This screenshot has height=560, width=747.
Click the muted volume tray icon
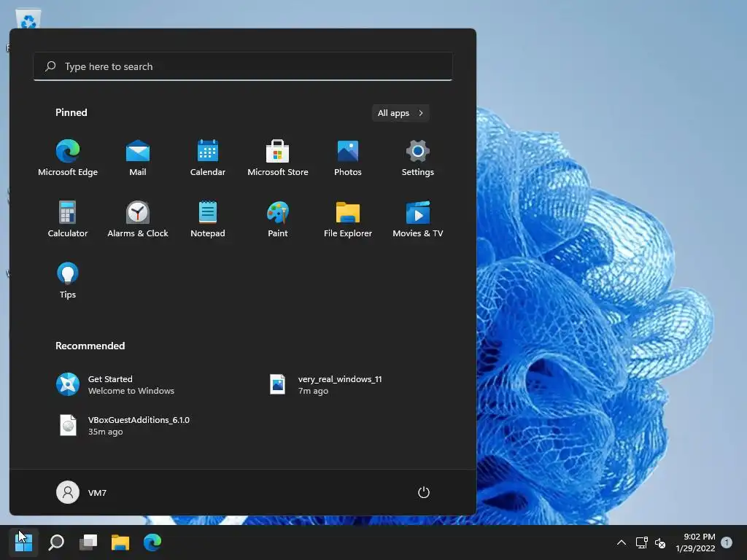coord(660,542)
